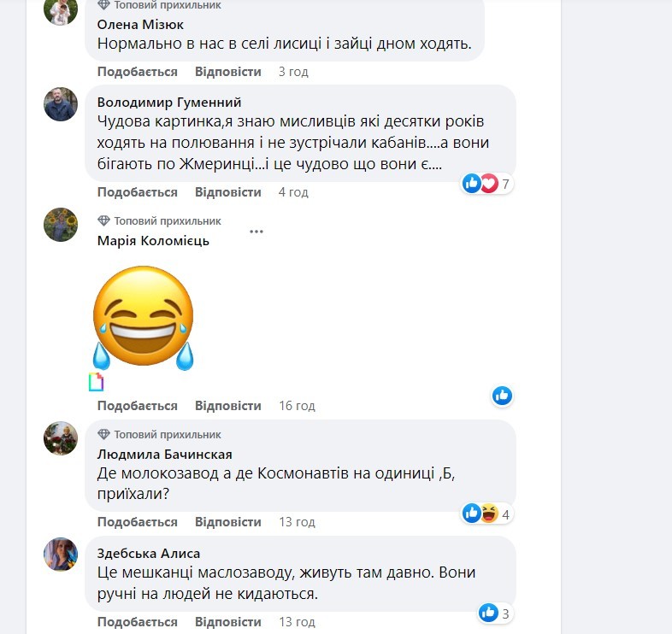Viewport: 672px width, 634px height.
Task: Open 4 год timestamp on Гуменний comment
Action: [293, 192]
